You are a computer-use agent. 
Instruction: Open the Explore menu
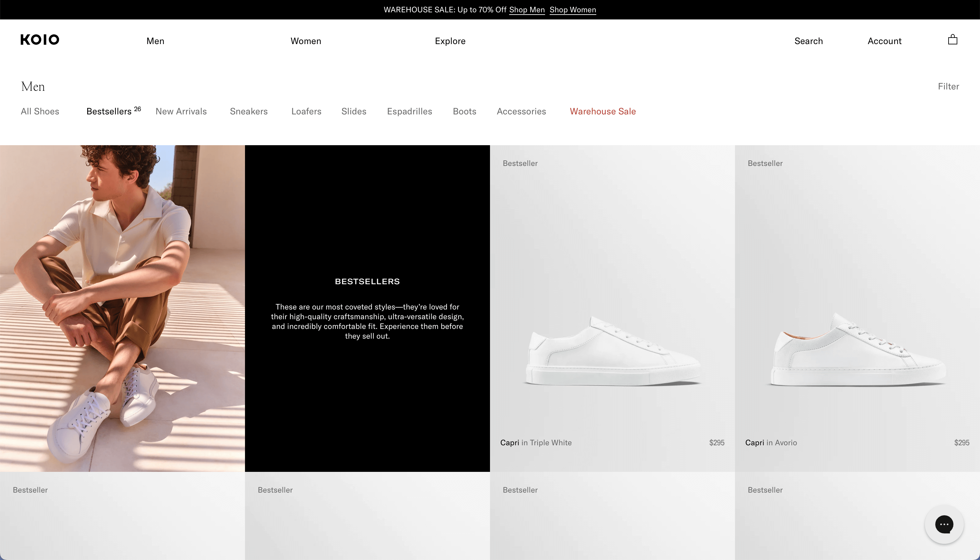[450, 41]
